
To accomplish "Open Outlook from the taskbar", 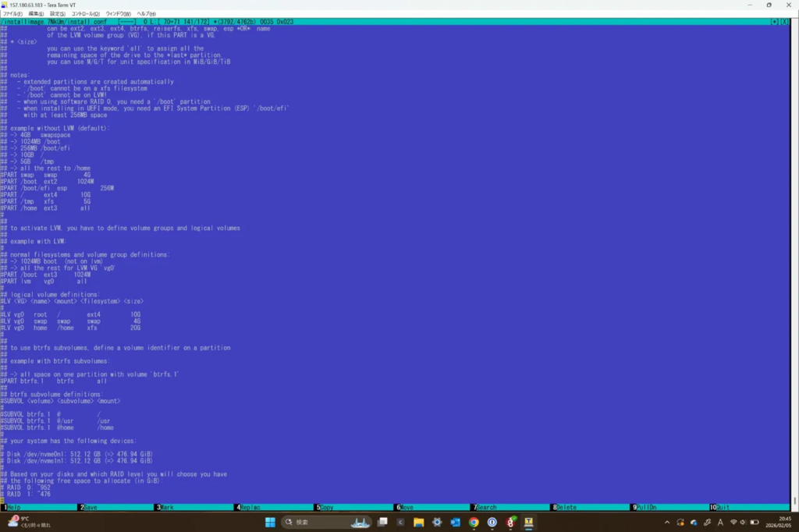I will pyautogui.click(x=456, y=522).
